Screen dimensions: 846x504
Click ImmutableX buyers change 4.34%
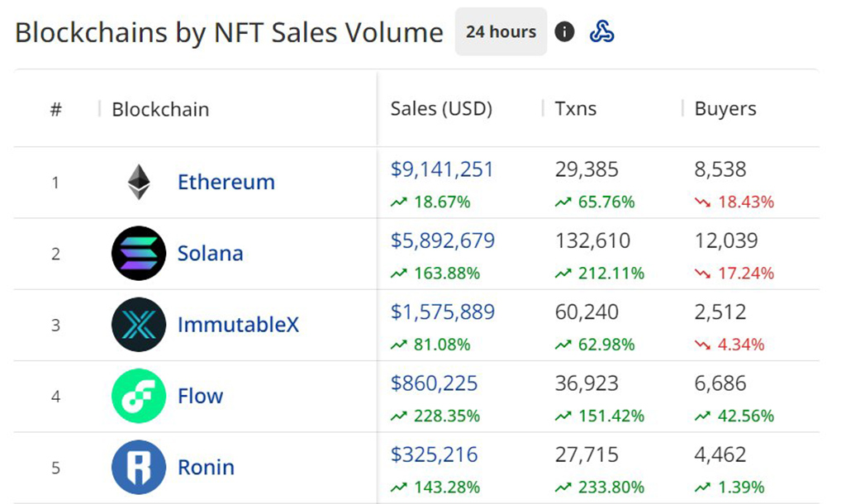(x=730, y=345)
